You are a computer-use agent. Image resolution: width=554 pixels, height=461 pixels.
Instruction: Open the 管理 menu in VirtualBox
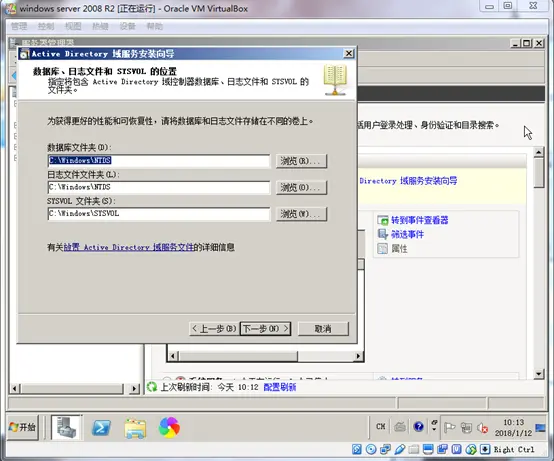point(19,26)
